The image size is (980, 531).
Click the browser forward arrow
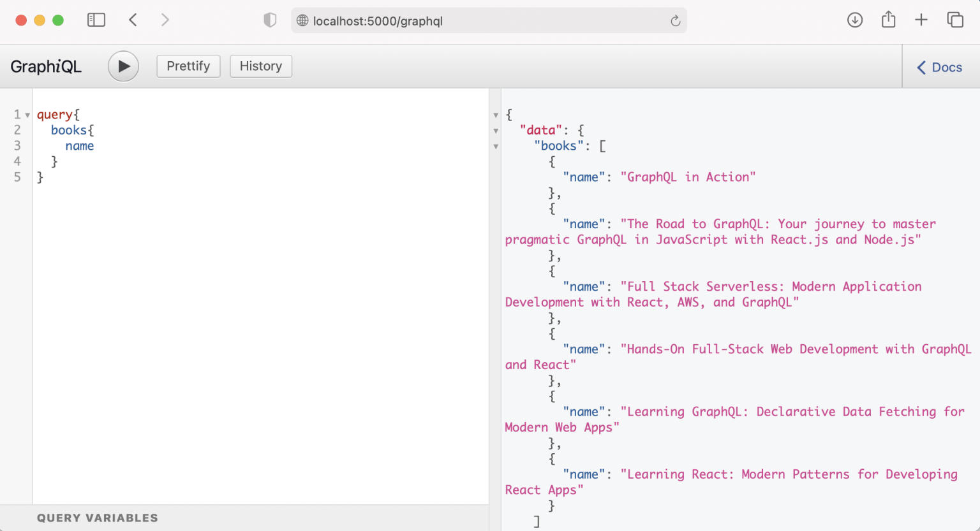(x=165, y=20)
